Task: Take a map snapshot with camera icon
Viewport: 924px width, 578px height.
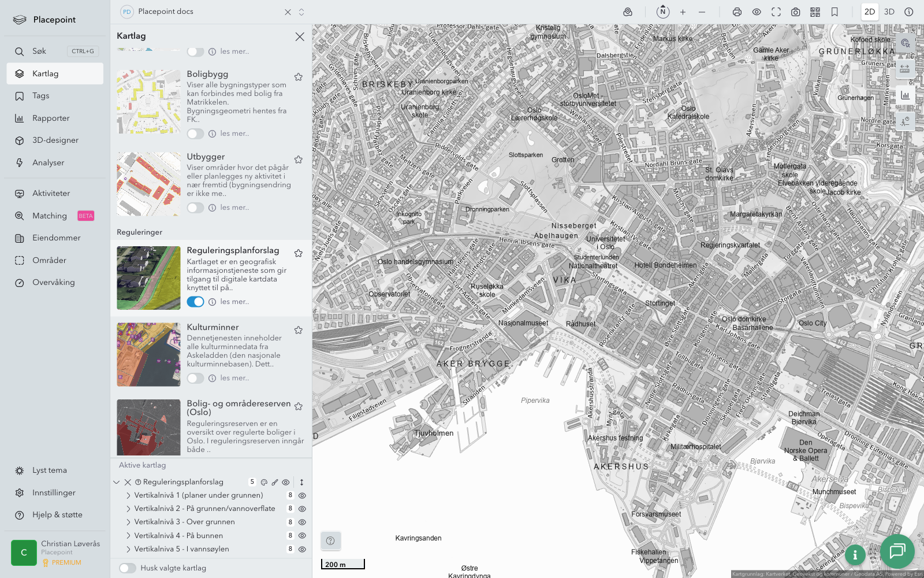Action: click(796, 12)
